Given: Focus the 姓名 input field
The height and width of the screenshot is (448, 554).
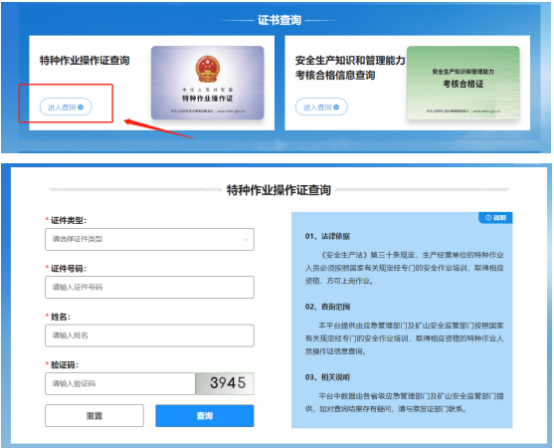Looking at the screenshot, I should pos(149,335).
